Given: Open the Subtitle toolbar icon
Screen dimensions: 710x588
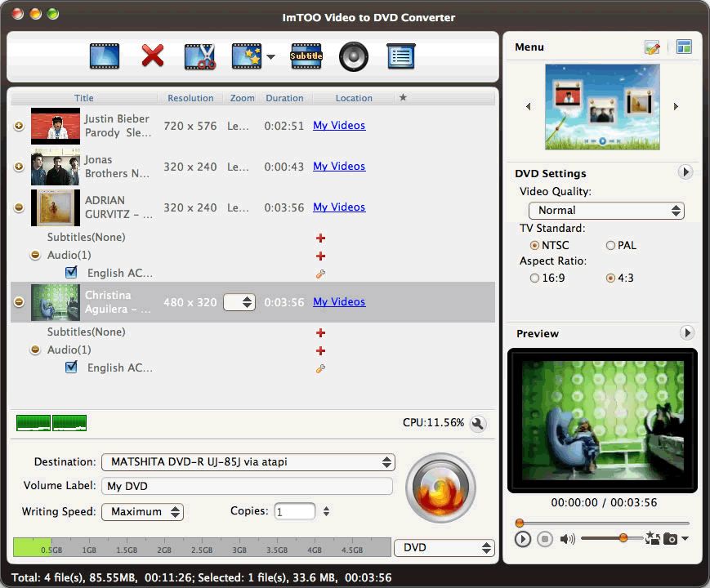Looking at the screenshot, I should pyautogui.click(x=306, y=56).
